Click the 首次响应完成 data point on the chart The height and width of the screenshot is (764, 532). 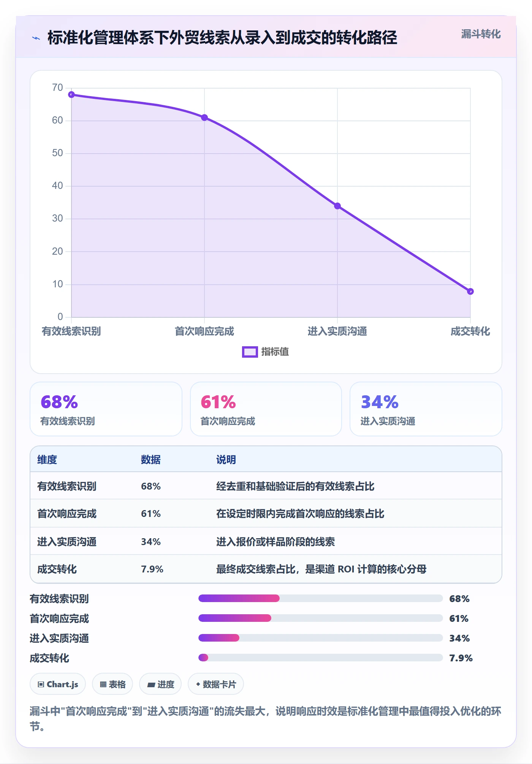pyautogui.click(x=204, y=117)
